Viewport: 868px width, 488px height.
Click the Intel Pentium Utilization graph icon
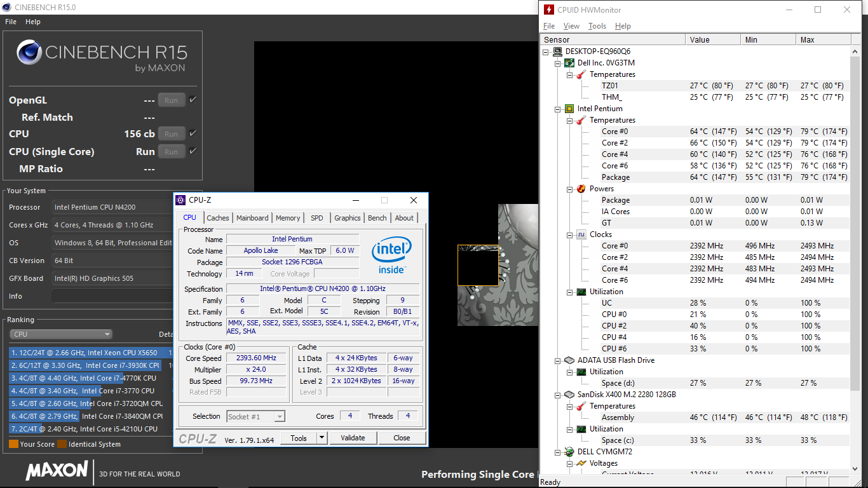(x=582, y=292)
